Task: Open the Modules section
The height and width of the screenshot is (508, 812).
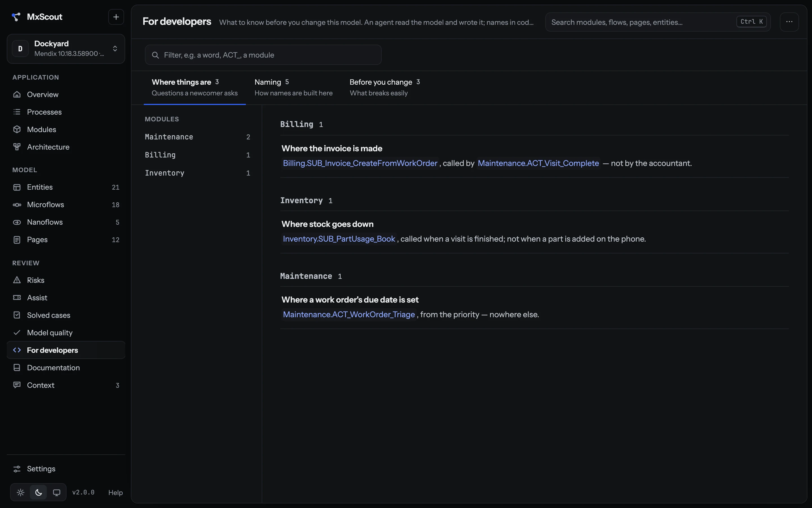Action: [x=66, y=129]
